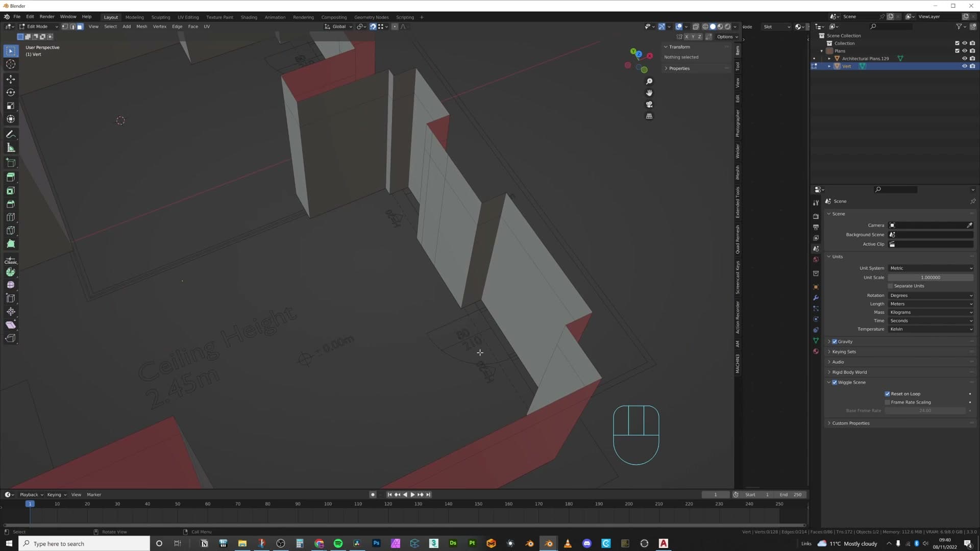Enable the Separate Units checkbox
This screenshot has width=980, height=551.
[x=891, y=286]
